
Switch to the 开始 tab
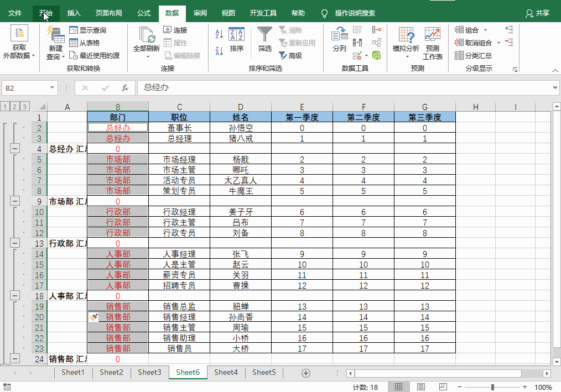click(x=46, y=13)
